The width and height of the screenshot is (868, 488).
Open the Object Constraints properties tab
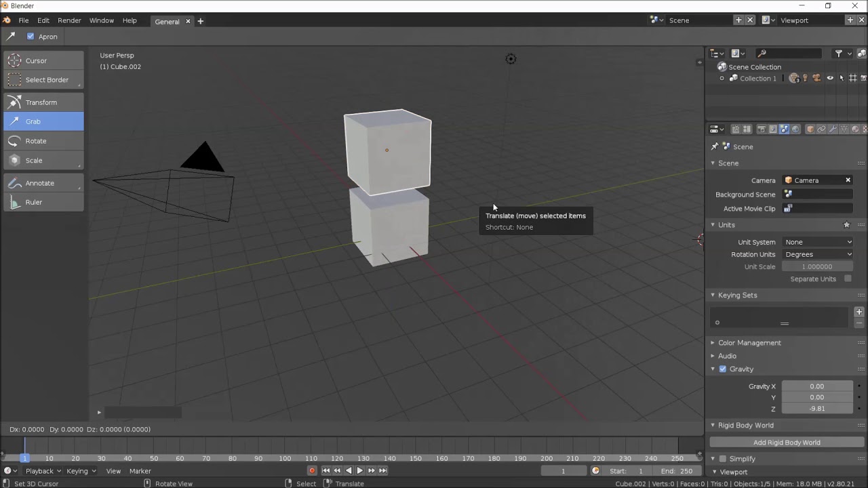[x=822, y=129]
